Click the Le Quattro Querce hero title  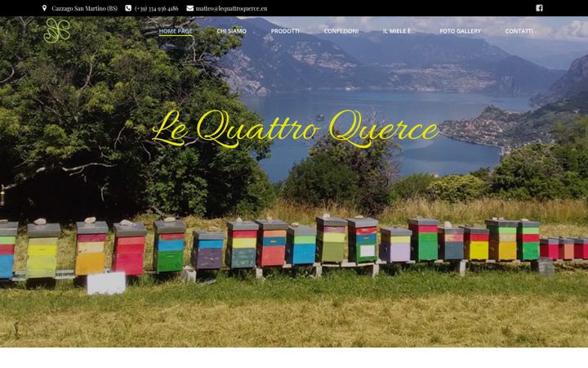pos(295,129)
